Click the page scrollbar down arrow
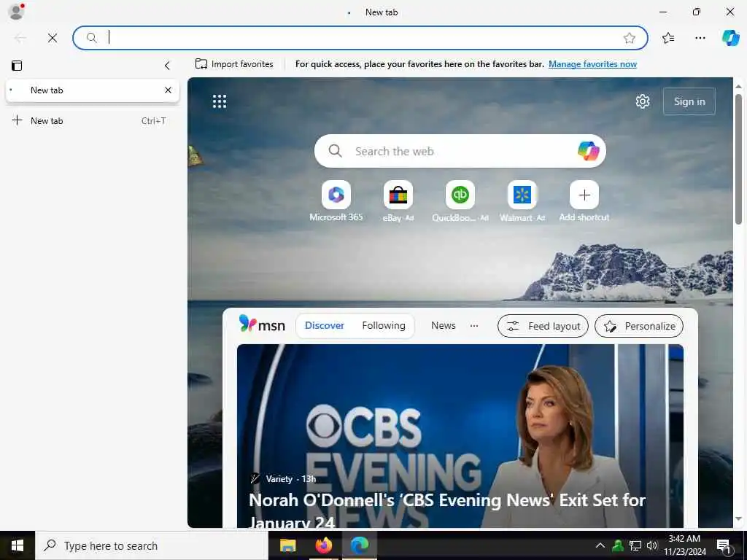The height and width of the screenshot is (560, 747). (x=738, y=519)
